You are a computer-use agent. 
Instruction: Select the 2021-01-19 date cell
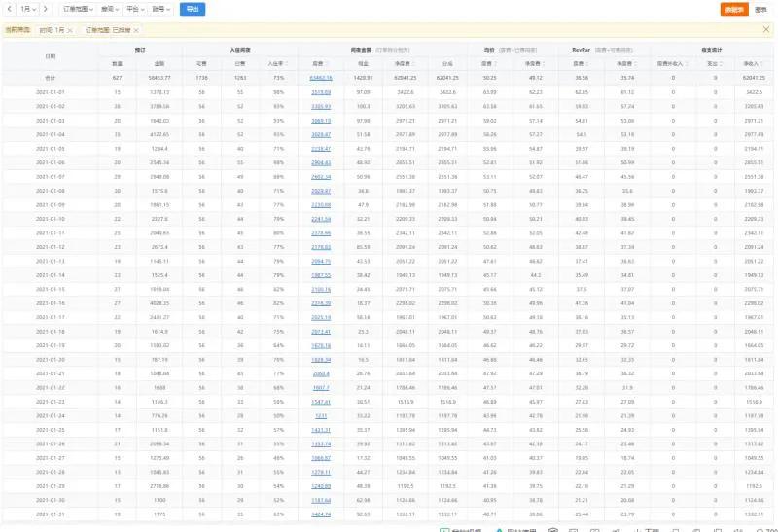[x=51, y=345]
